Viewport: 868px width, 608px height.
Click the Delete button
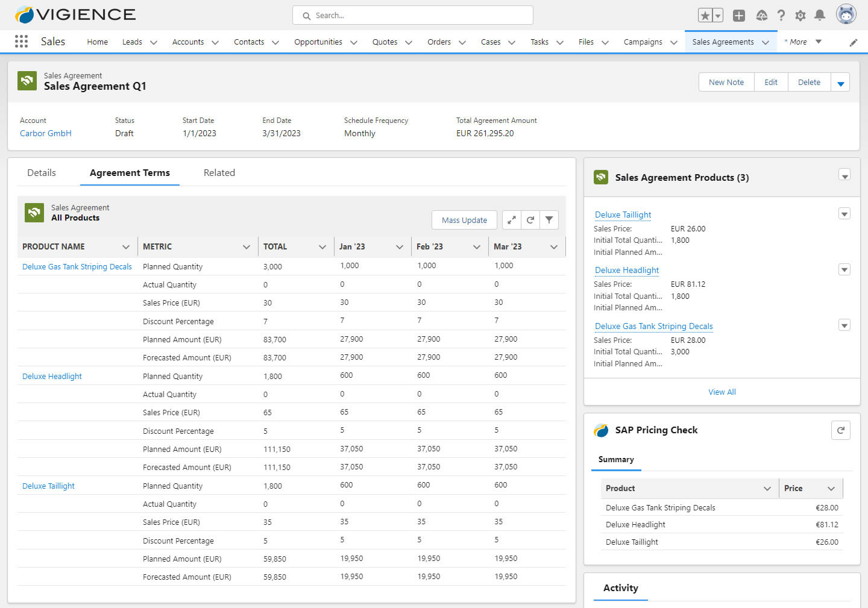click(x=809, y=82)
